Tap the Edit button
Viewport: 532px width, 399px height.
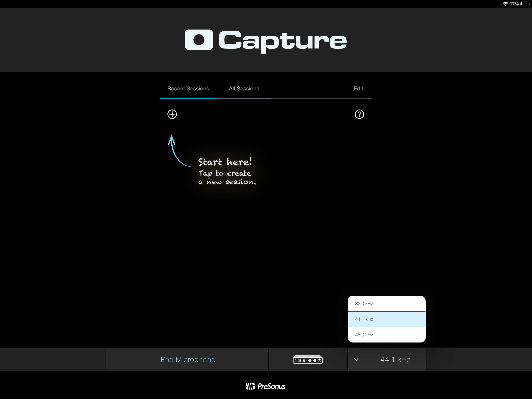[358, 89]
